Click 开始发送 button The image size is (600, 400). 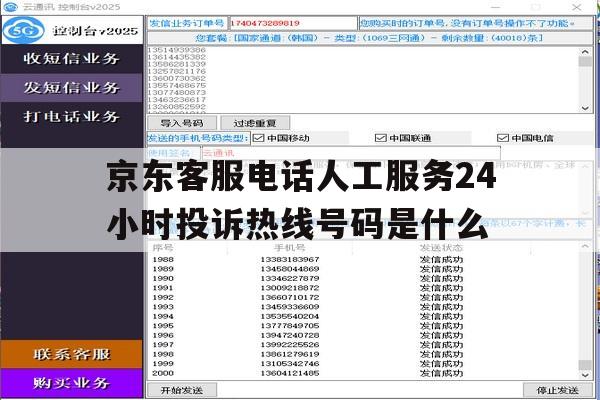tap(182, 390)
